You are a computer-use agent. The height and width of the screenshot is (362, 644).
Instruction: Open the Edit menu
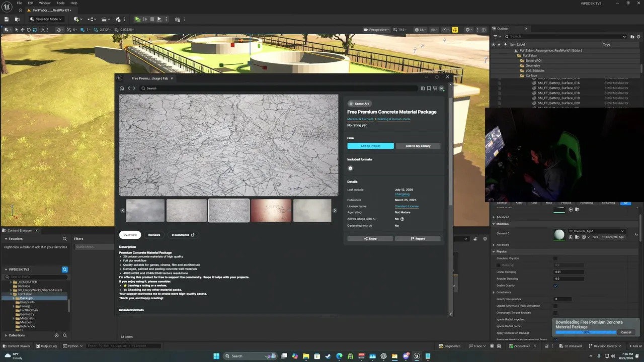31,3
